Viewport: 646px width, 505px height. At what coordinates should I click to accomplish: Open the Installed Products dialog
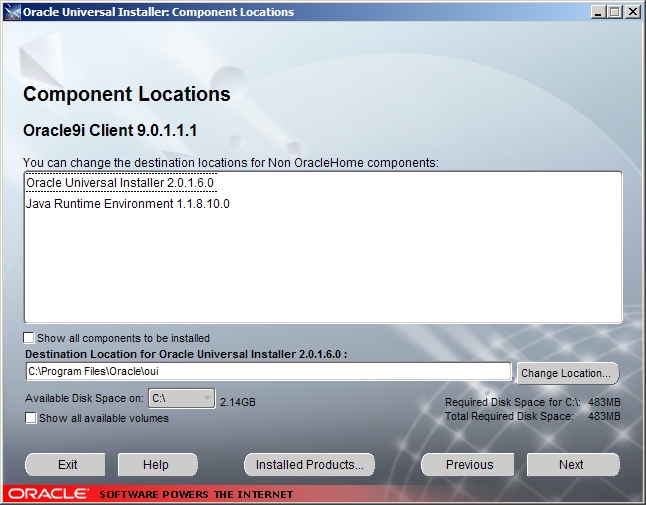coord(309,465)
